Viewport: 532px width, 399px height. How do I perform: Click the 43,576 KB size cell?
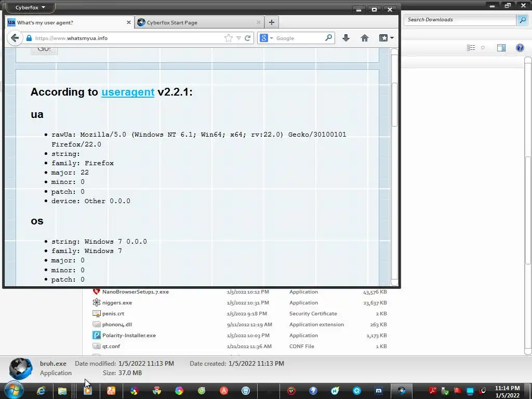point(375,292)
